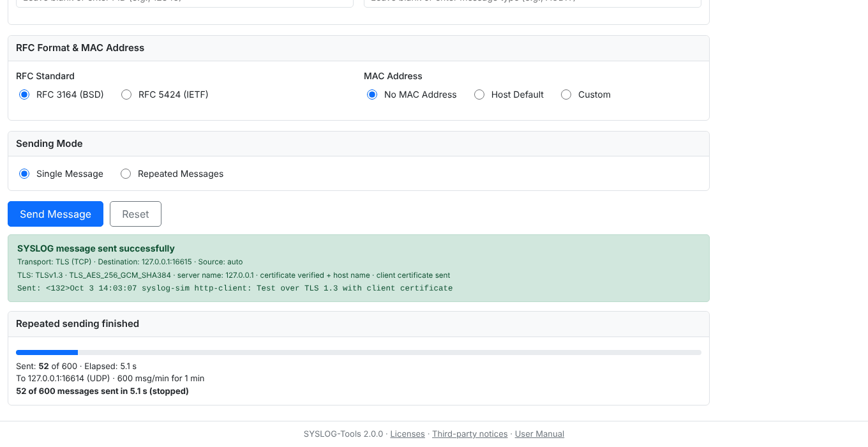Click the repeated sending progress bar
The height and width of the screenshot is (447, 868).
359,352
